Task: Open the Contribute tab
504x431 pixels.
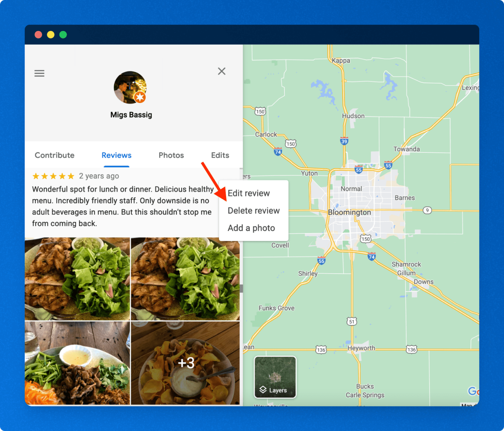Action: tap(54, 155)
